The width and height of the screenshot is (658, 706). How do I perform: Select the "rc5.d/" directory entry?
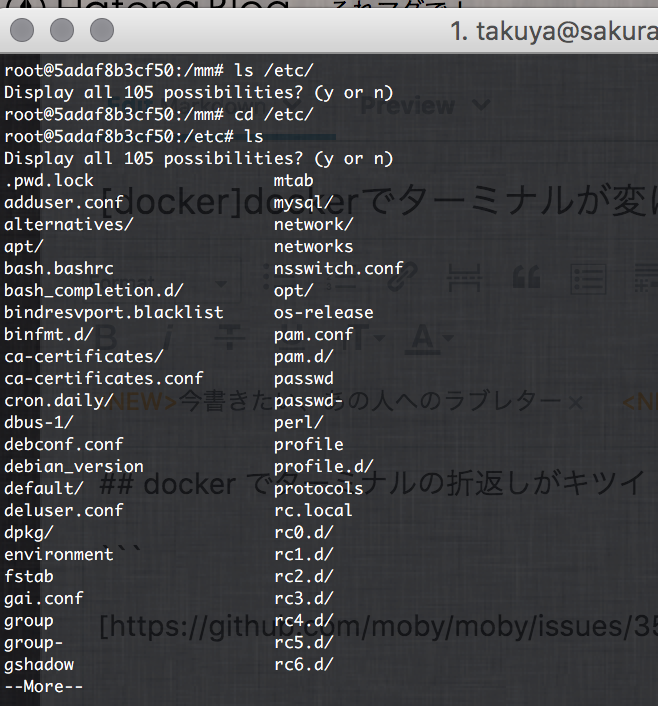(x=304, y=644)
